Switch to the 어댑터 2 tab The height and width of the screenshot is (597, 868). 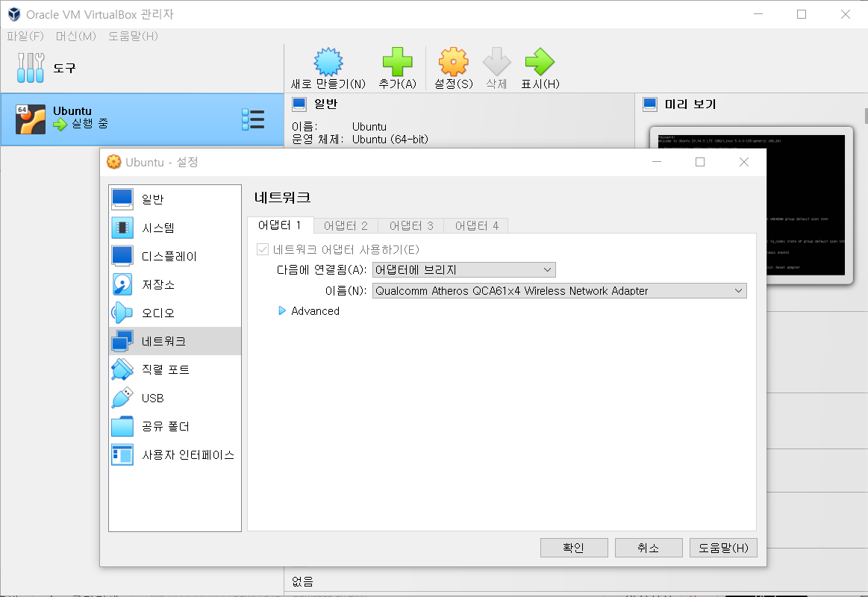coord(345,225)
